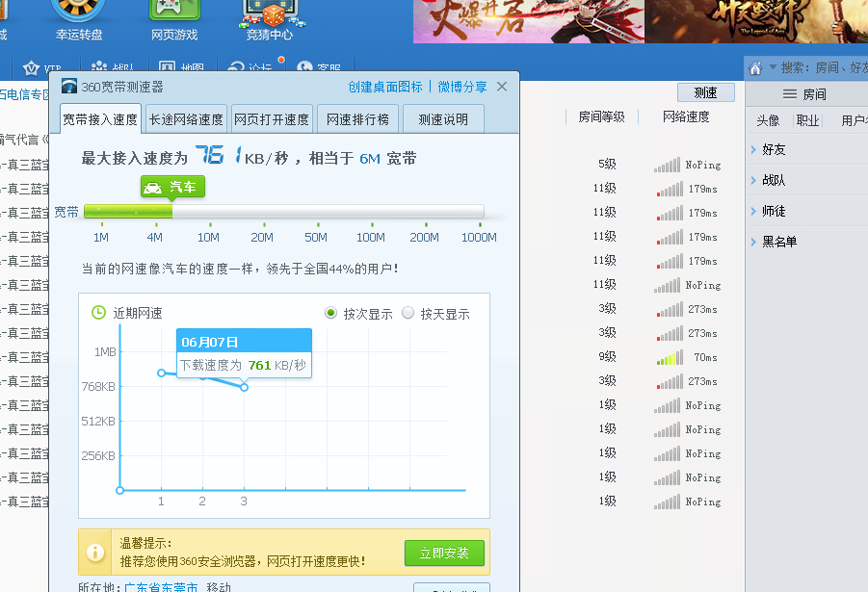
Task: Click signal bars of first 5级 room
Action: pos(667,165)
